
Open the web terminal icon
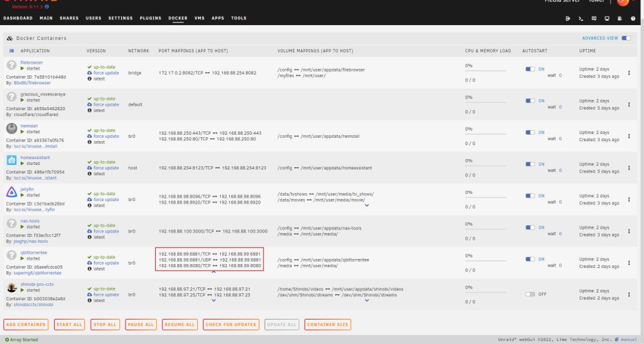pos(581,19)
